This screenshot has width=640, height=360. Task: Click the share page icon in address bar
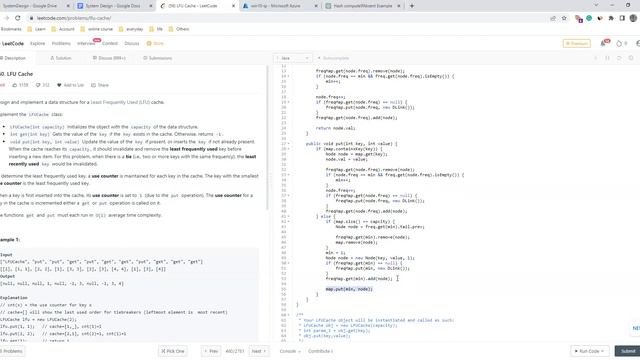[553, 18]
